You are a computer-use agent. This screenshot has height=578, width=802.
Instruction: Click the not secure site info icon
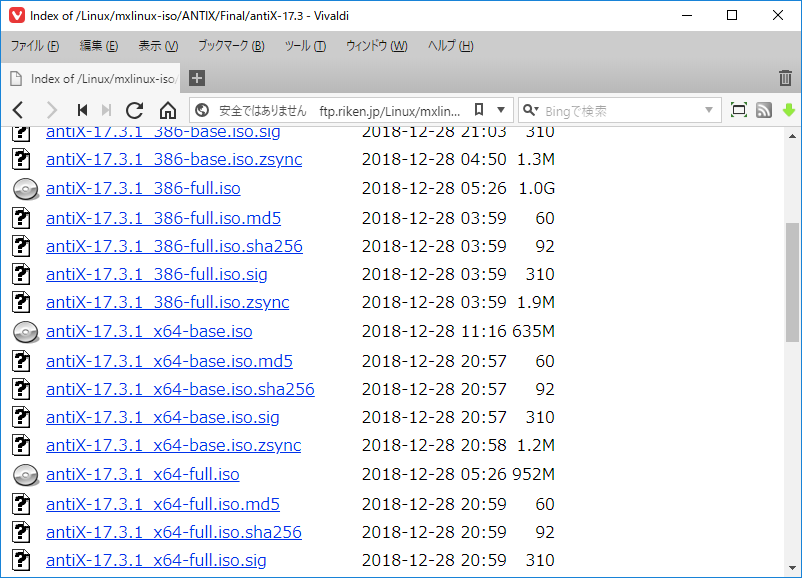(202, 110)
